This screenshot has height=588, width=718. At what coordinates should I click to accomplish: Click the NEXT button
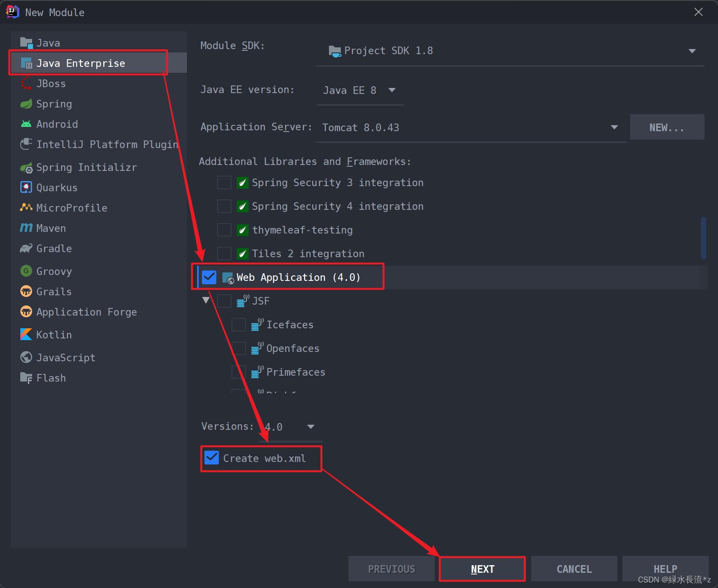[482, 569]
